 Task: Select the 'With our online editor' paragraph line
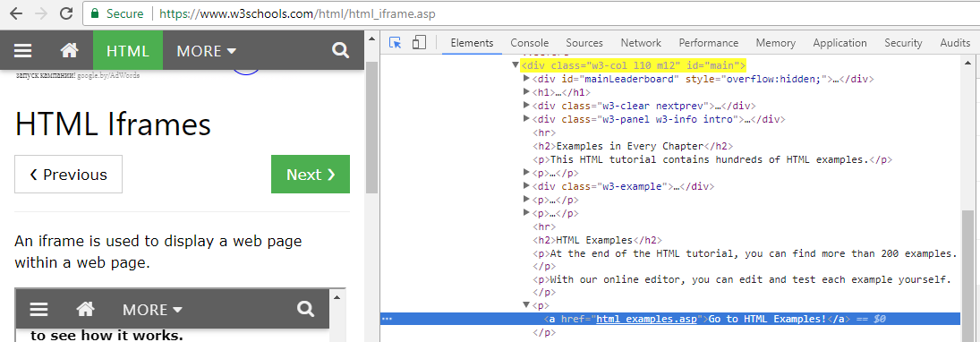click(x=742, y=278)
